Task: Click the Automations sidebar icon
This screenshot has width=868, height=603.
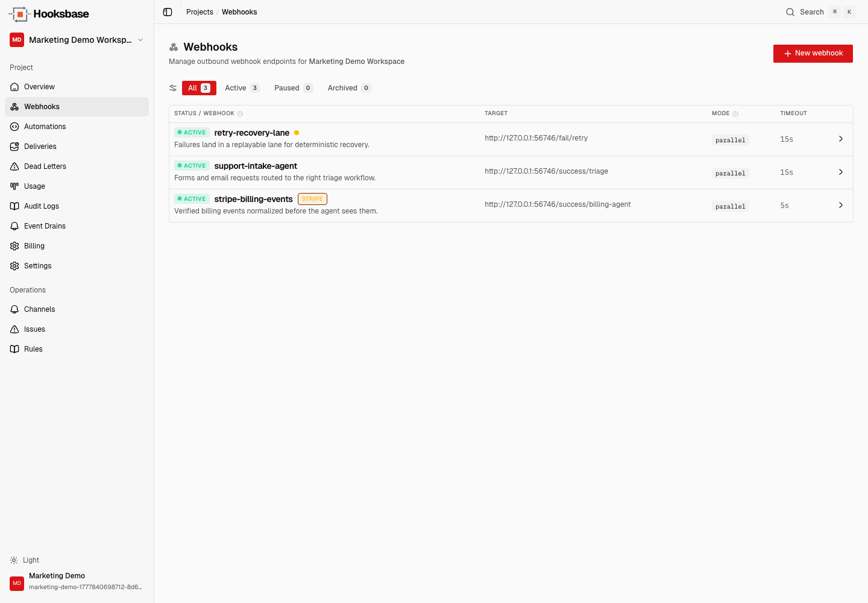Action: 14,127
